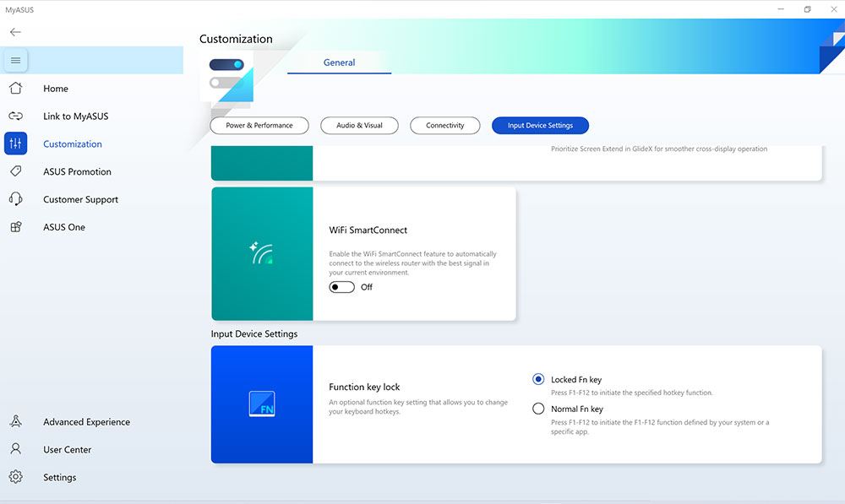Jump to Audio & Visual section
This screenshot has height=504, width=845.
(x=359, y=126)
